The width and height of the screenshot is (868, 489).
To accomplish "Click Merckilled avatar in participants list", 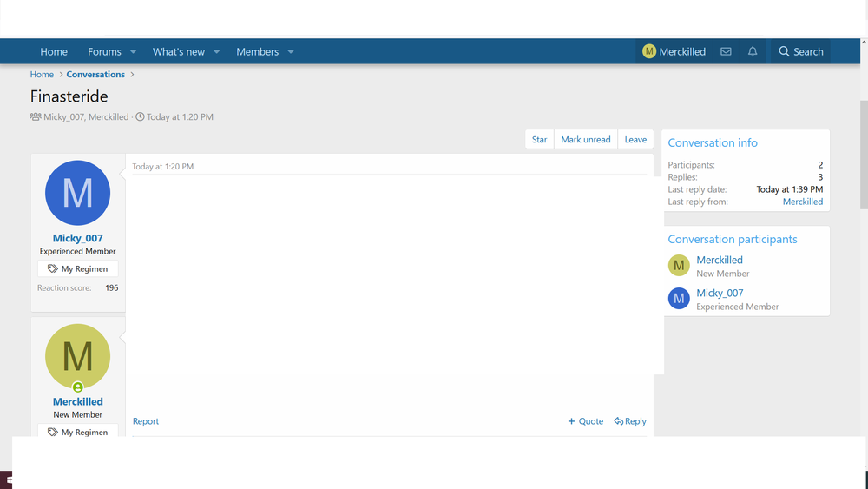I will (679, 266).
